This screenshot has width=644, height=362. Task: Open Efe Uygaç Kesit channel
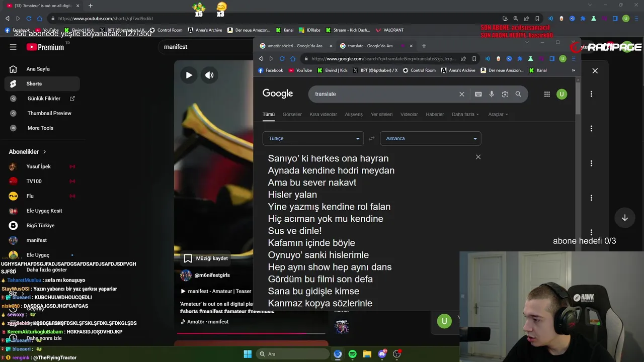click(x=42, y=211)
